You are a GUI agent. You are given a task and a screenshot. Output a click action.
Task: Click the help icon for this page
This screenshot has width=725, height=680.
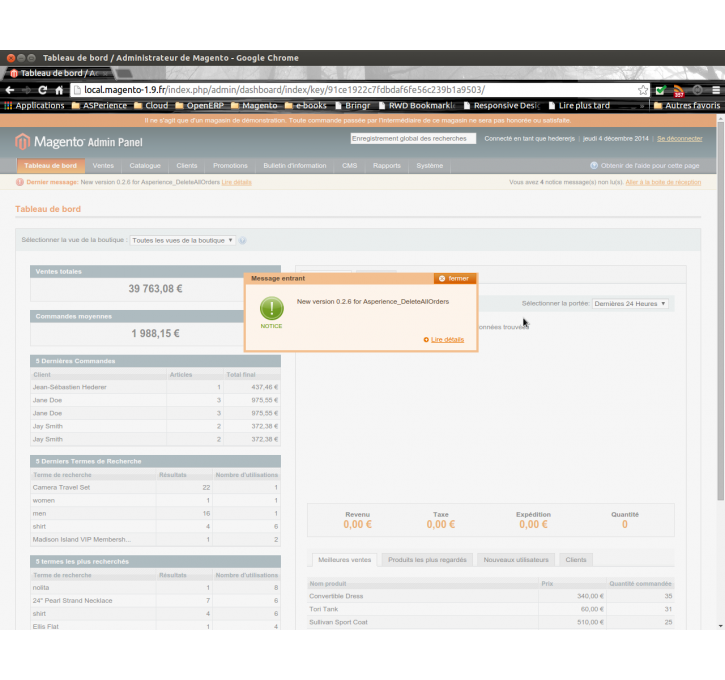594,165
